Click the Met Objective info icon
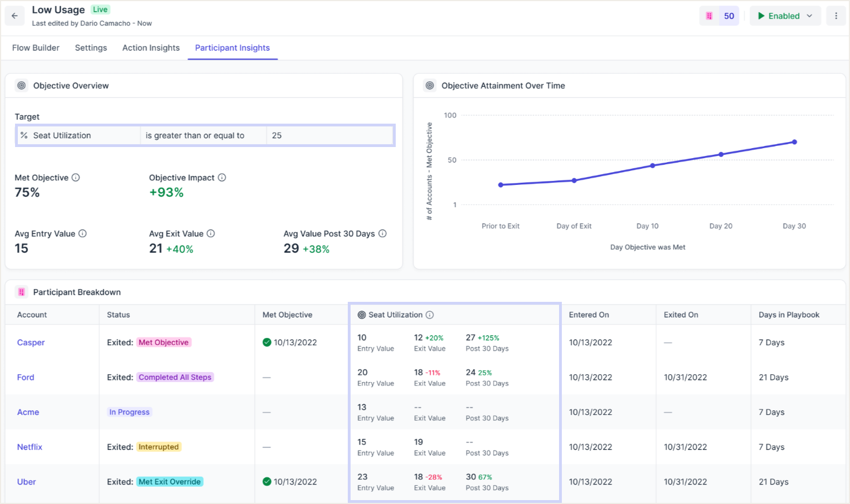850x504 pixels. [76, 178]
